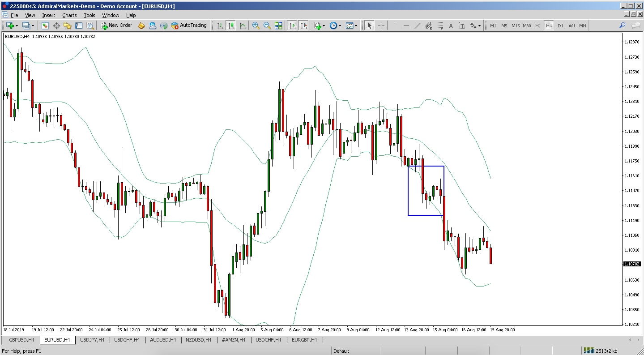Select the Fibonacci retracement tool
This screenshot has height=355, width=644.
[439, 26]
